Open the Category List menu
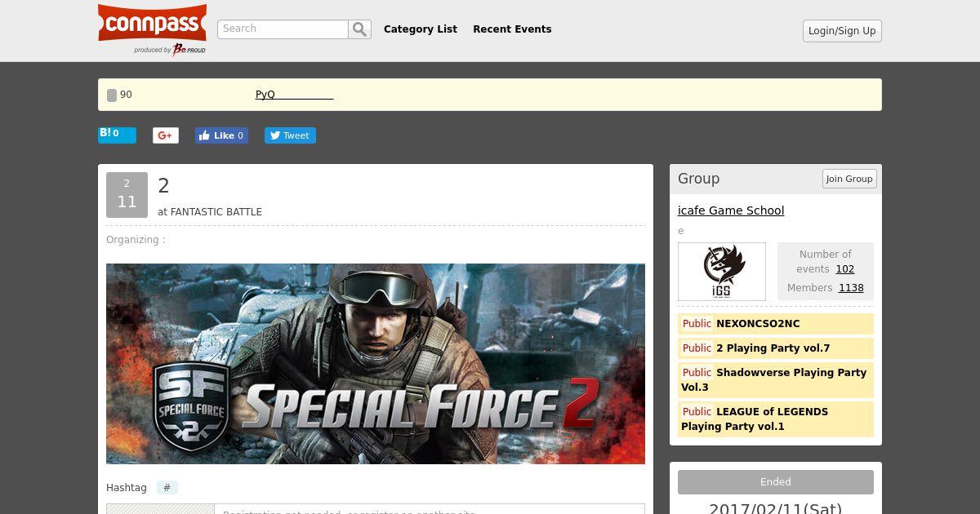Image resolution: width=980 pixels, height=514 pixels. point(421,29)
